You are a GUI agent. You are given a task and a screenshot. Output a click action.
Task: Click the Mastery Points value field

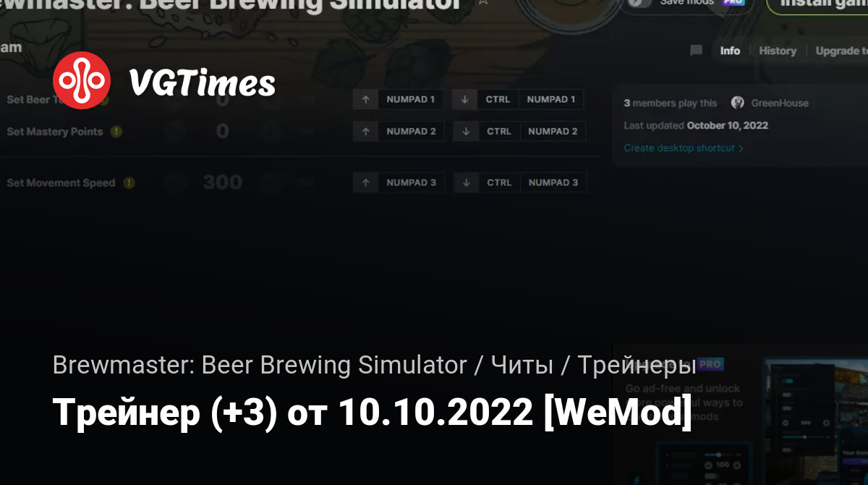pos(223,131)
